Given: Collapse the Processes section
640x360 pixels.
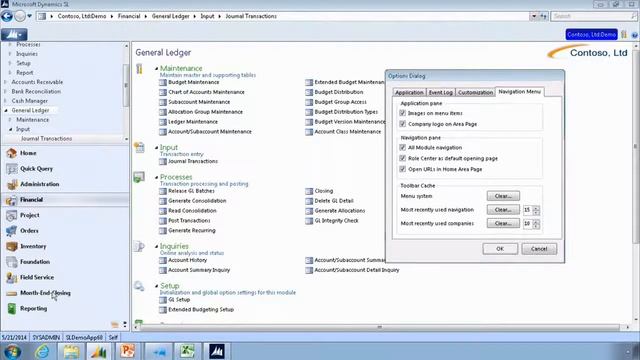Looking at the screenshot, I should tap(157, 177).
